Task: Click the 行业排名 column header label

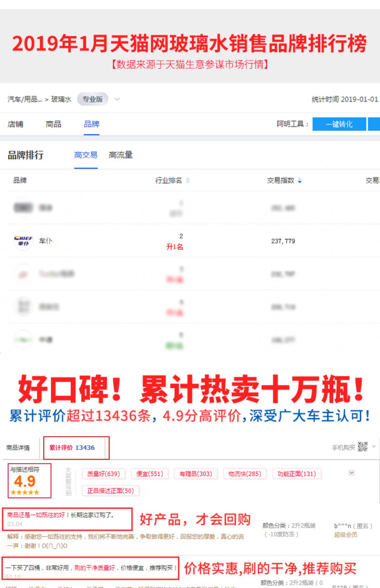Action: tap(169, 180)
